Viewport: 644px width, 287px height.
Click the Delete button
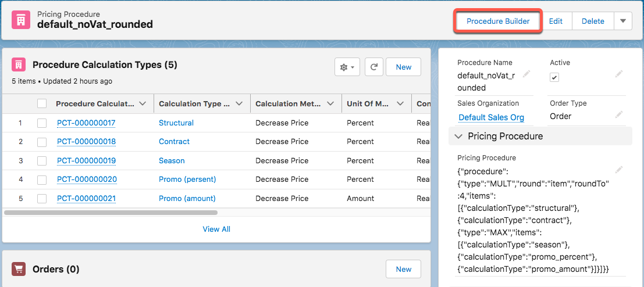tap(593, 21)
